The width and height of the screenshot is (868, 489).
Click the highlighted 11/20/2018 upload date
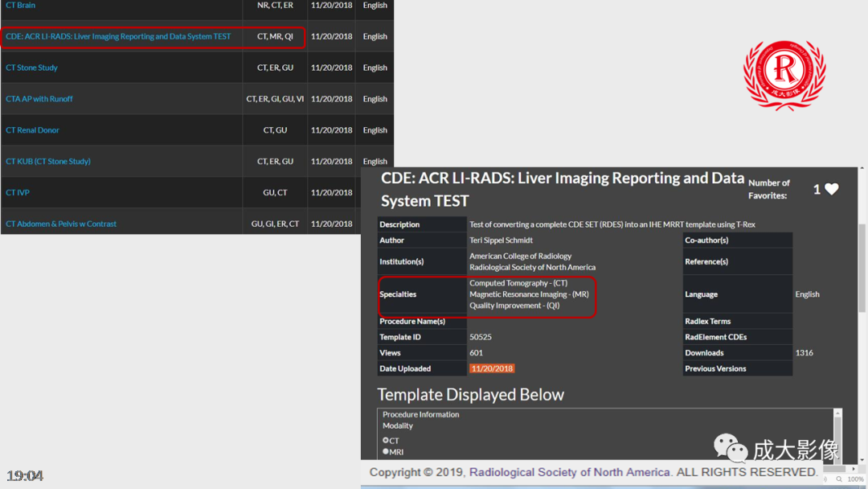pos(492,369)
